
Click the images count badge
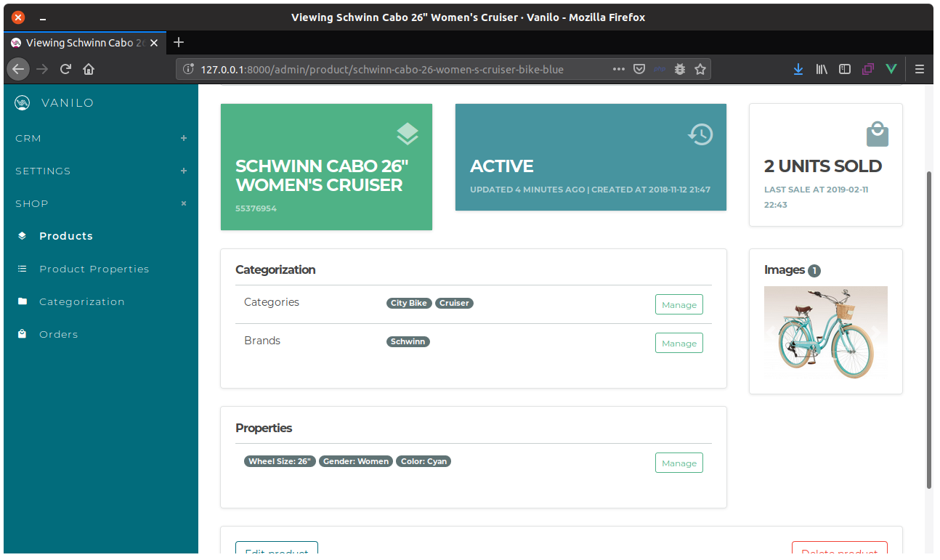[814, 271]
